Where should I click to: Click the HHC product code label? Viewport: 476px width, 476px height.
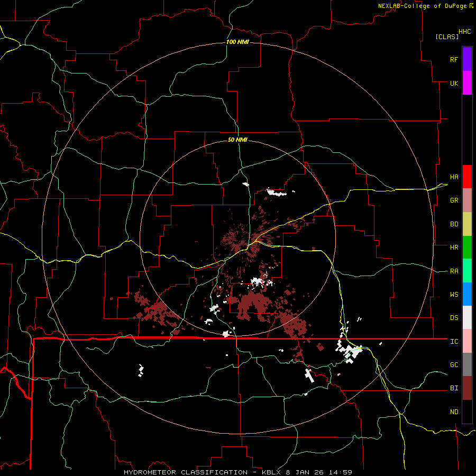click(x=464, y=32)
